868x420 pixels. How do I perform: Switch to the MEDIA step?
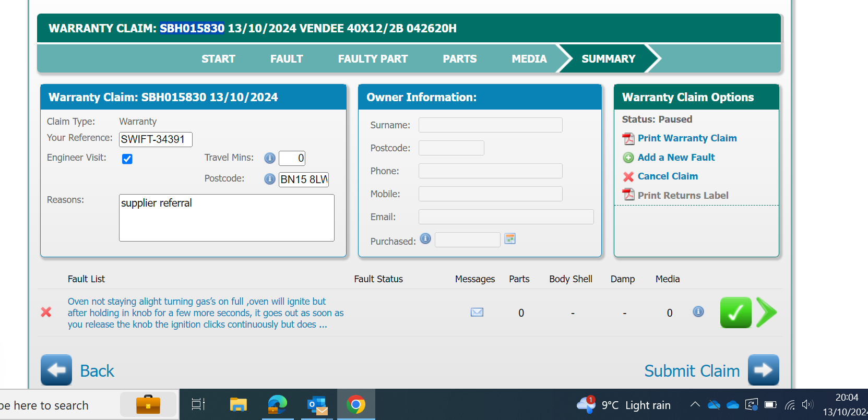click(529, 59)
